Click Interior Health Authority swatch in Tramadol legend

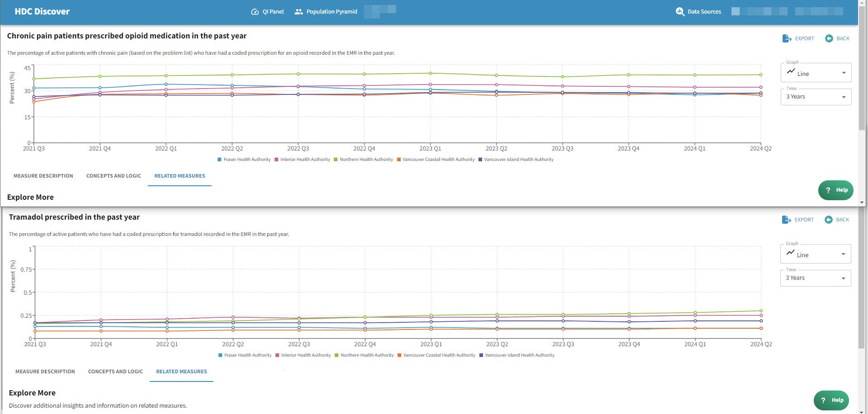(x=277, y=355)
